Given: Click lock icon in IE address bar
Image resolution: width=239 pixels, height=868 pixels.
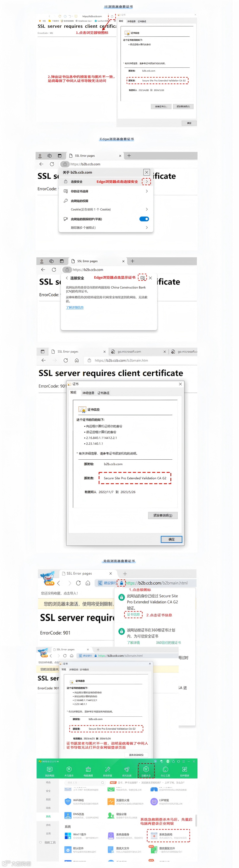Looking at the screenshot, I should click(112, 16).
